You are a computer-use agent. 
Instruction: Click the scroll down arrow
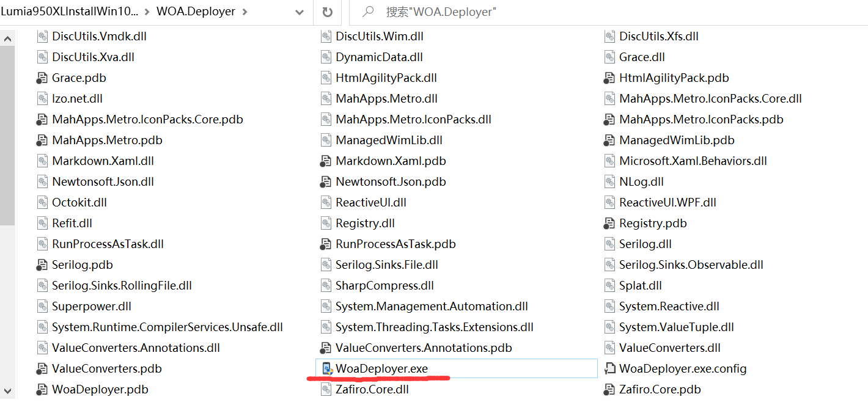coord(7,391)
